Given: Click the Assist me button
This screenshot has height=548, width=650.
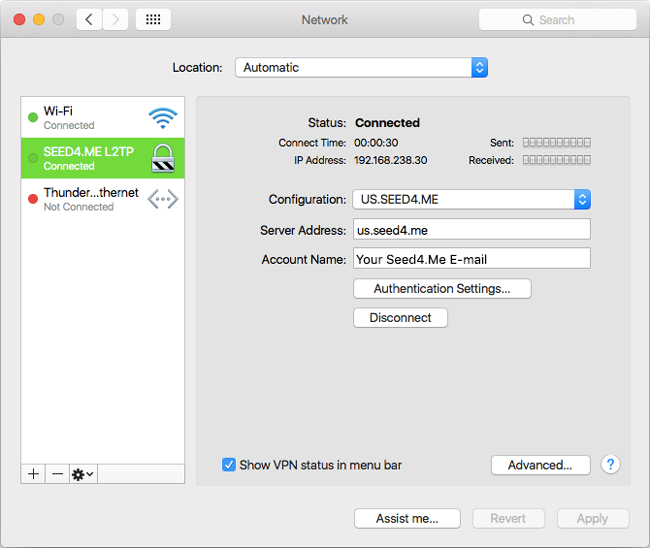Looking at the screenshot, I should (x=407, y=518).
